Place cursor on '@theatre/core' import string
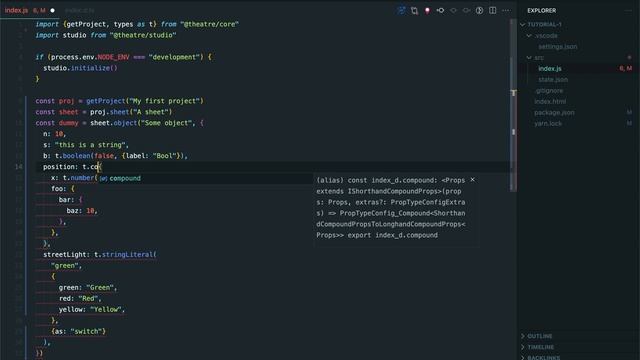This screenshot has height=360, width=640. tap(209, 24)
